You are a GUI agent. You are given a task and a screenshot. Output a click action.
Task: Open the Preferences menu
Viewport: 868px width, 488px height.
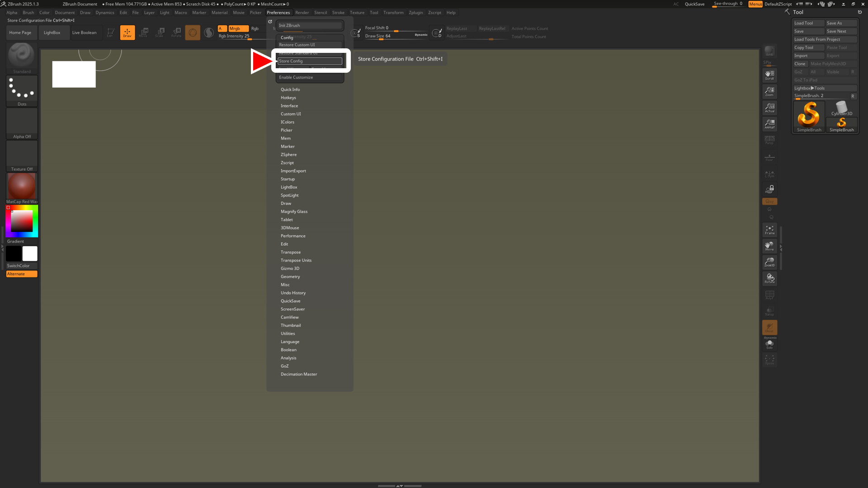pos(278,13)
